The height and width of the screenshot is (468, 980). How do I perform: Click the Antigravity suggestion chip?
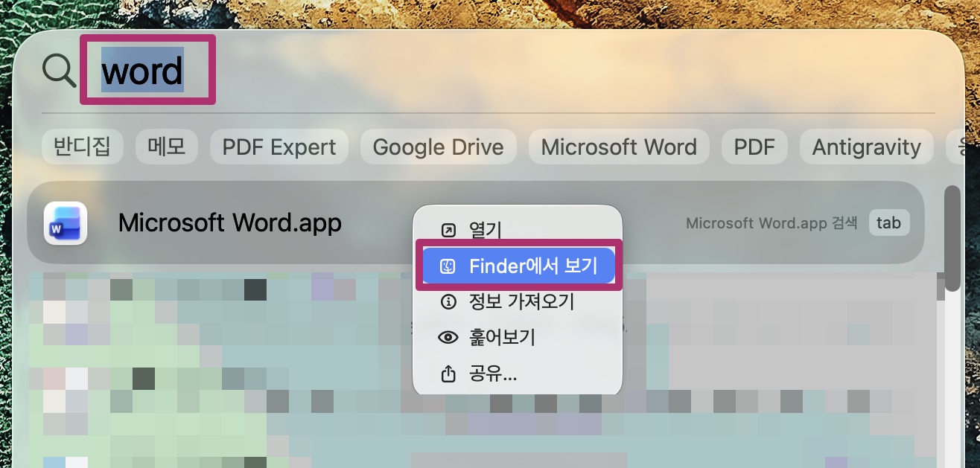866,147
